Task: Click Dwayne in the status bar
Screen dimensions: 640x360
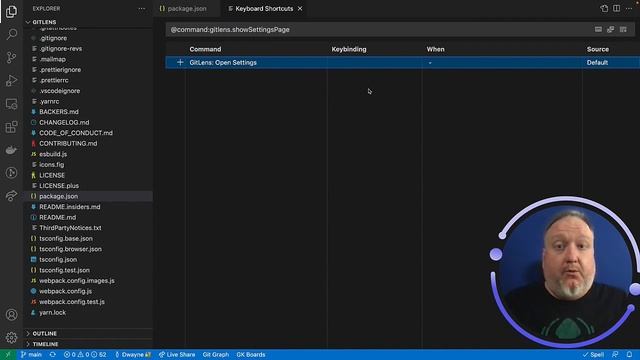Action: pyautogui.click(x=133, y=355)
